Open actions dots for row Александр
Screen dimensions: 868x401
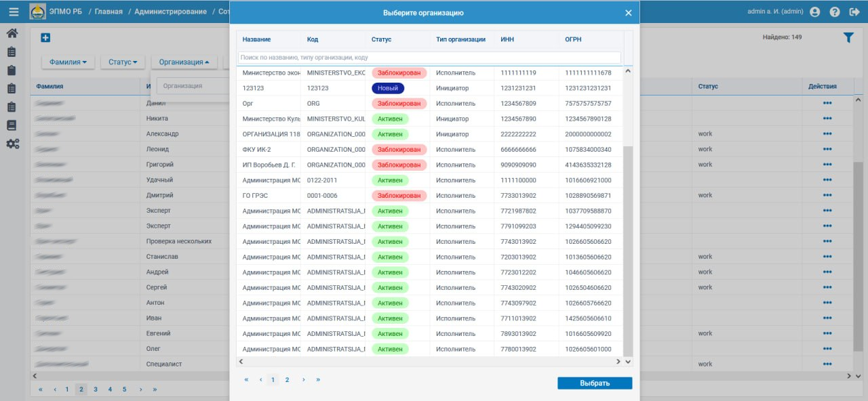[827, 134]
